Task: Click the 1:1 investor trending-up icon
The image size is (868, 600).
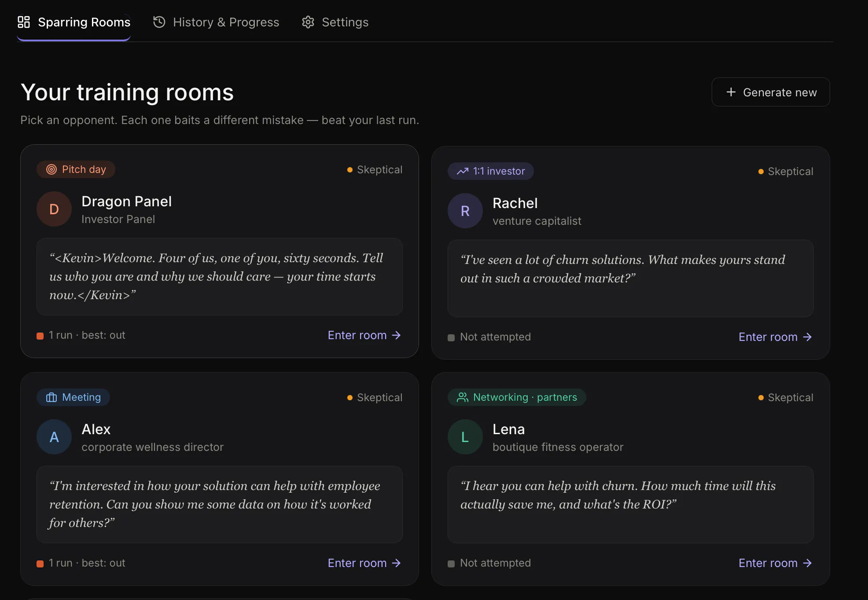Action: click(x=462, y=171)
